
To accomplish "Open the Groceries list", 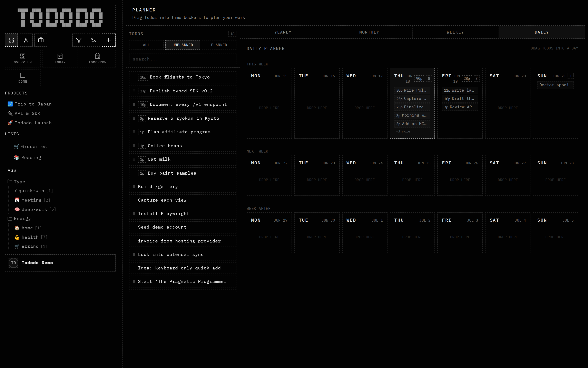I will tap(30, 147).
